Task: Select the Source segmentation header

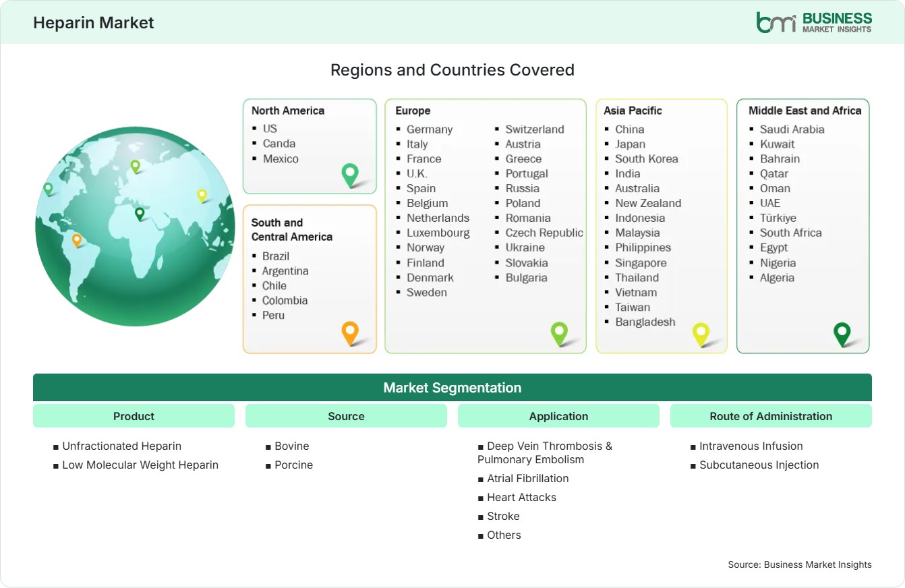Action: tap(346, 416)
